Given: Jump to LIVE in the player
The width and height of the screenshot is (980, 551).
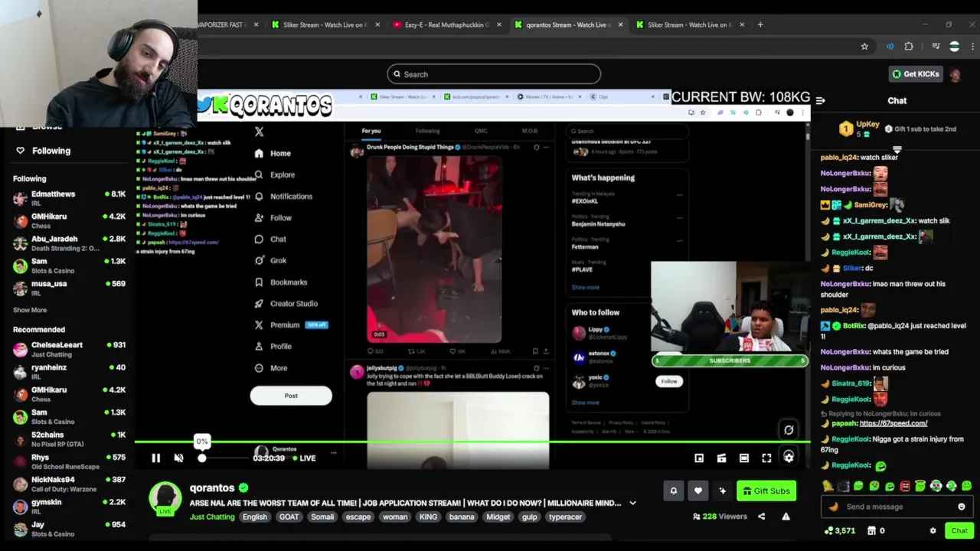Looking at the screenshot, I should click(x=304, y=458).
